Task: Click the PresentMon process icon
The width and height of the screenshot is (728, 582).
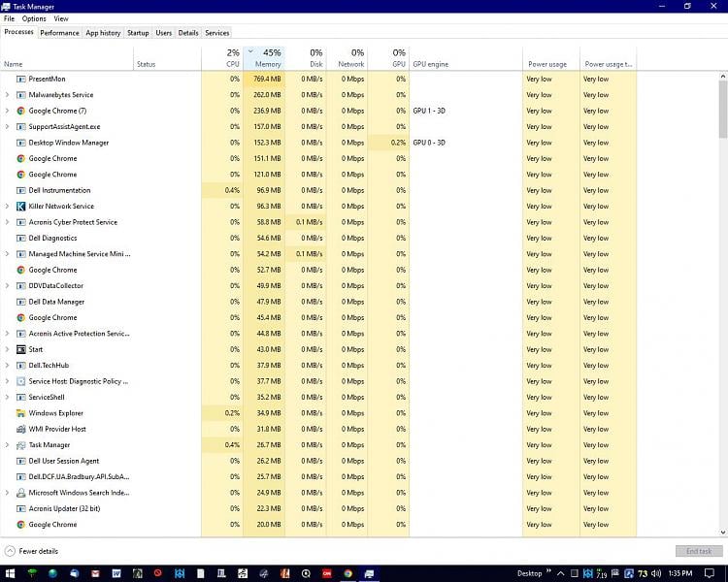Action: click(x=21, y=79)
